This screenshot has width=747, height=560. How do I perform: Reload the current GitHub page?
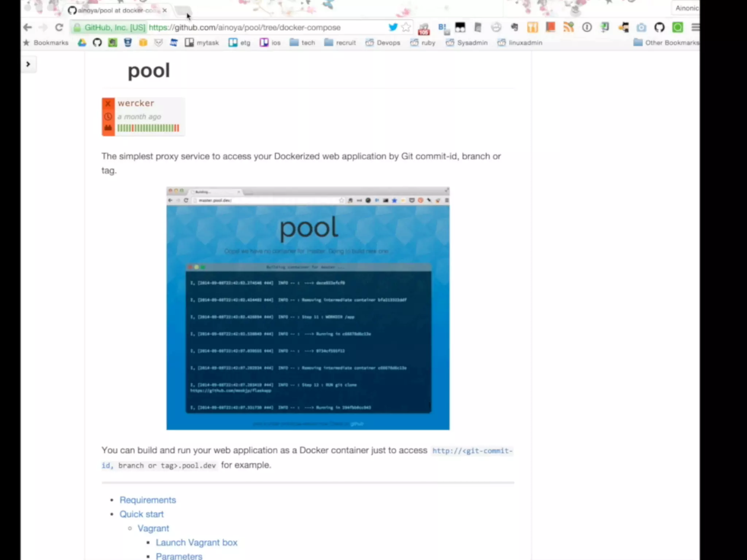pos(59,27)
